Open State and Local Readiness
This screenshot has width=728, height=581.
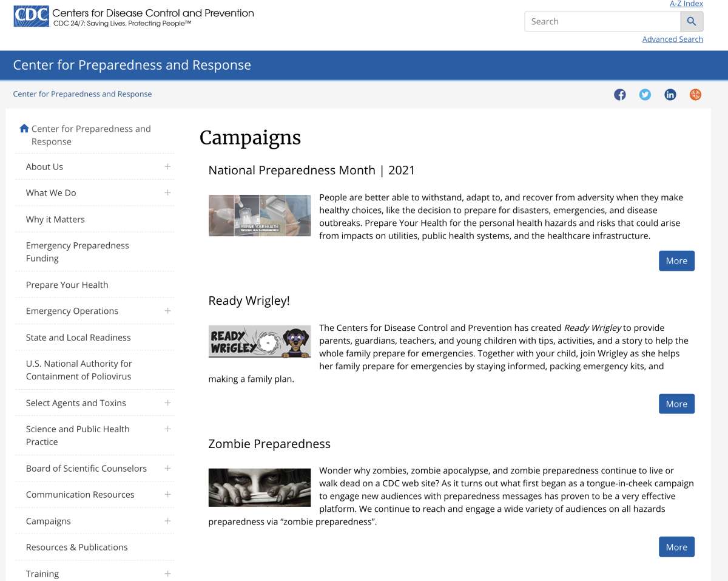click(78, 338)
